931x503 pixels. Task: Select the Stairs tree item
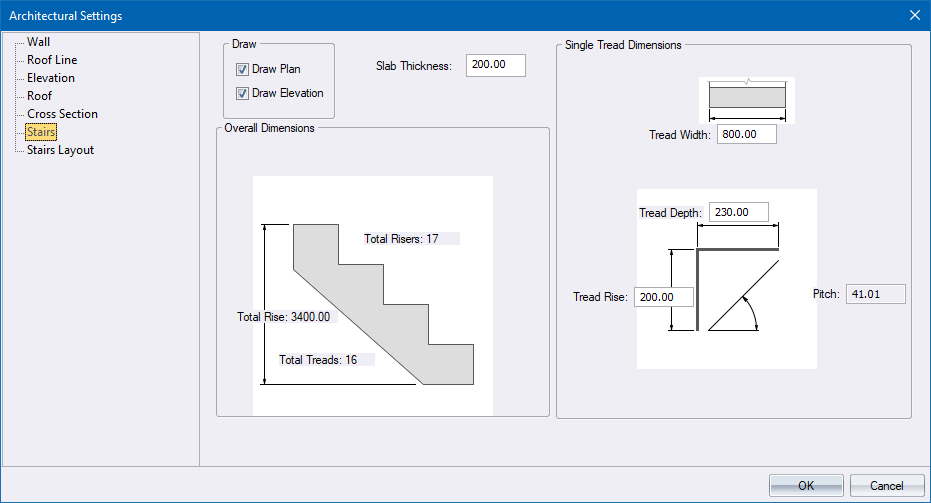pos(41,132)
